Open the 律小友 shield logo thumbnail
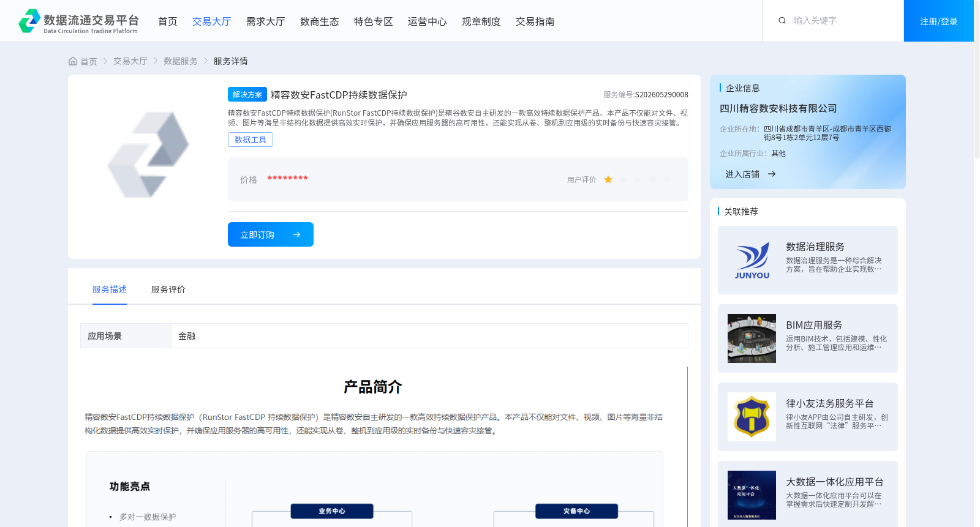Screen dimensions: 980x527 point(752,417)
